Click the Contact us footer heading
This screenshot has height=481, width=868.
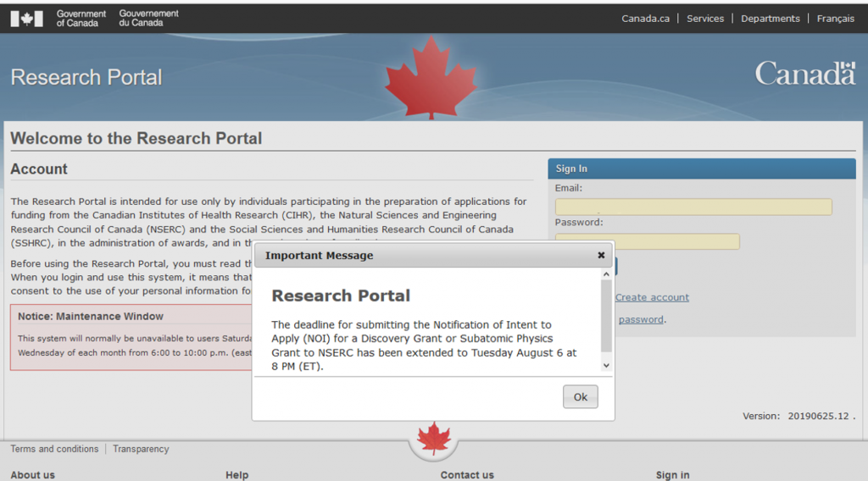467,475
